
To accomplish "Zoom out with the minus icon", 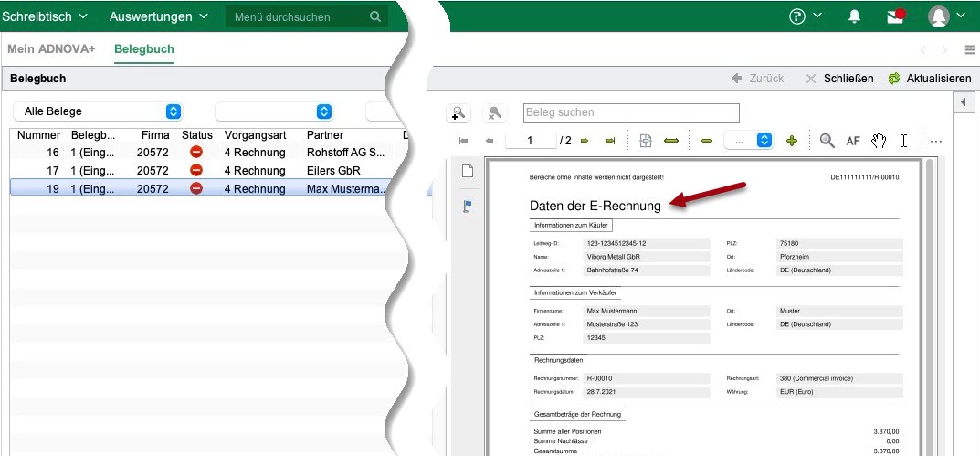I will 706,141.
